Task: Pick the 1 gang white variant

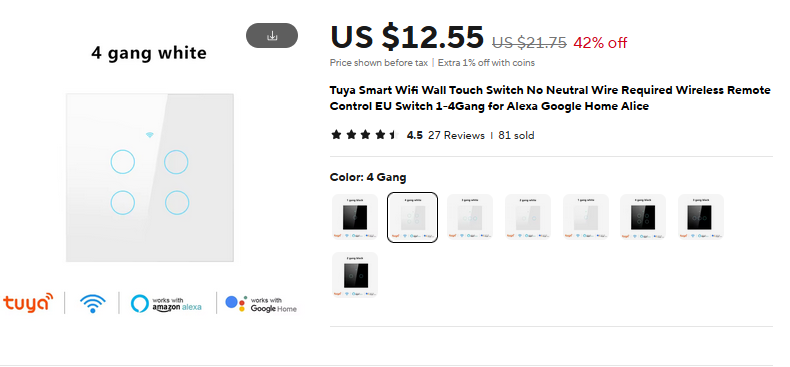Action: (585, 217)
